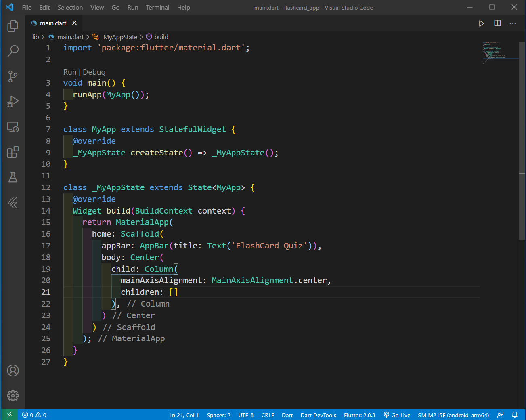Viewport: 526px width, 420px height.
Task: Open the editor More Actions ellipsis
Action: [x=513, y=23]
